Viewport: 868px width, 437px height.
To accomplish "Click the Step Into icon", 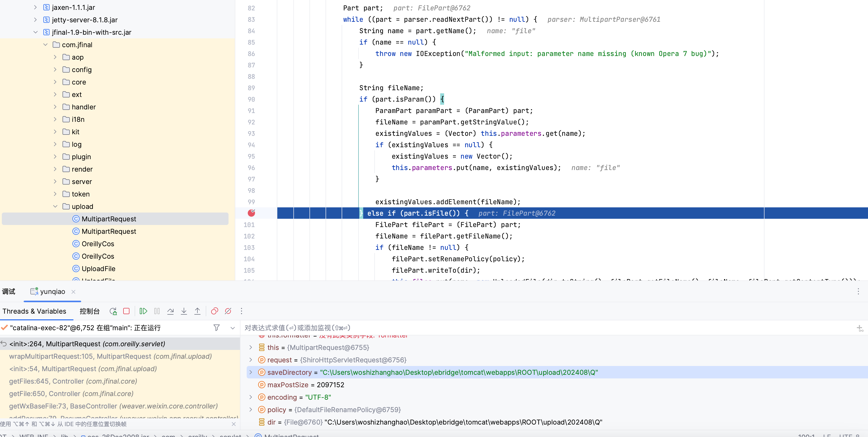I will click(184, 311).
